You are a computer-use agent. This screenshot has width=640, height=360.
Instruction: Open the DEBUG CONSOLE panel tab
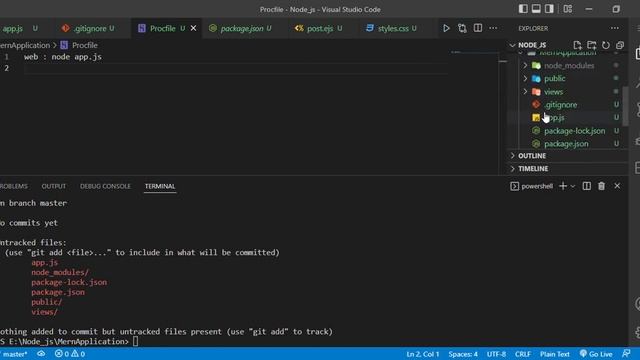coord(105,186)
